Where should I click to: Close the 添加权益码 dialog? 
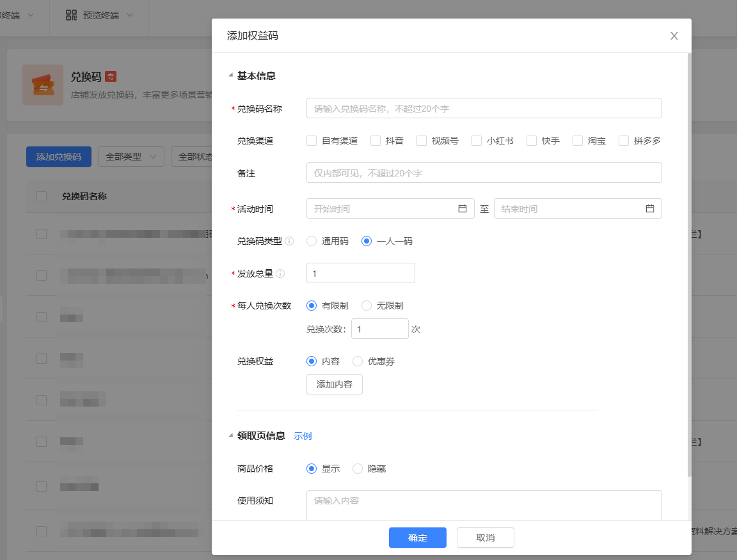(674, 36)
